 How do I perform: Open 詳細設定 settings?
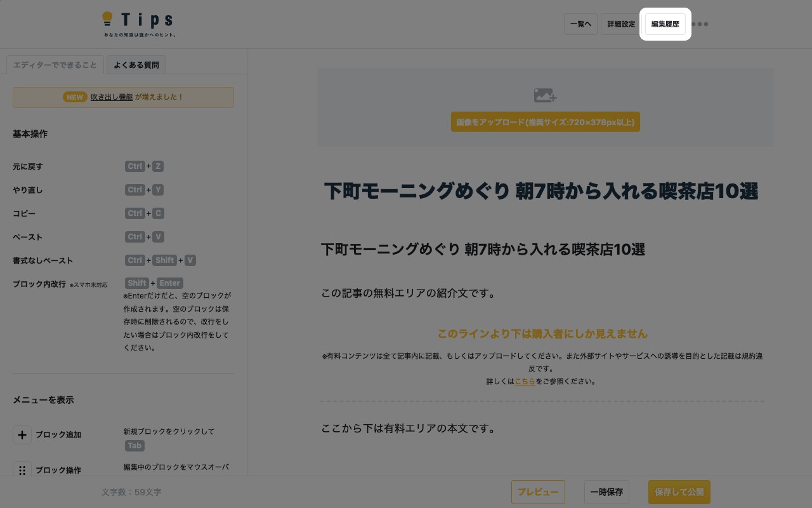click(621, 24)
